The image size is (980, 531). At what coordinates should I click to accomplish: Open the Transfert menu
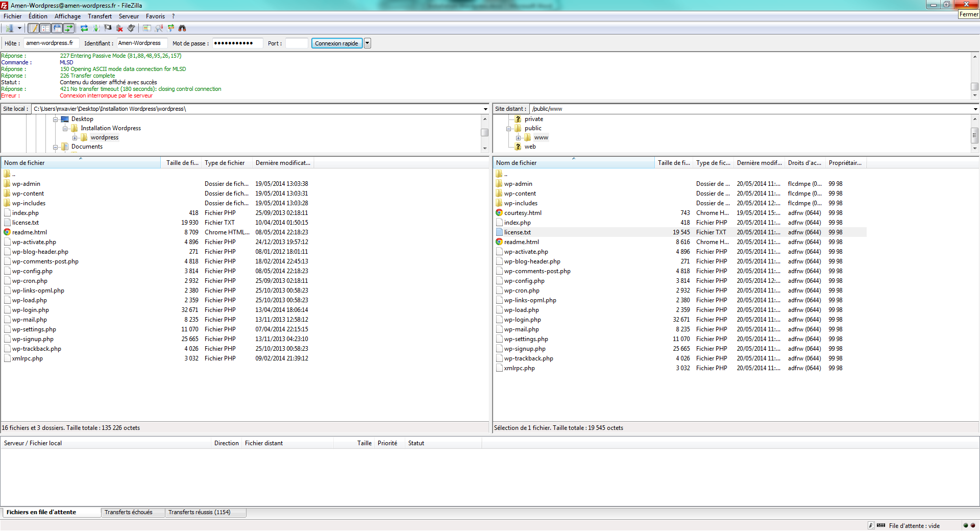pos(100,16)
